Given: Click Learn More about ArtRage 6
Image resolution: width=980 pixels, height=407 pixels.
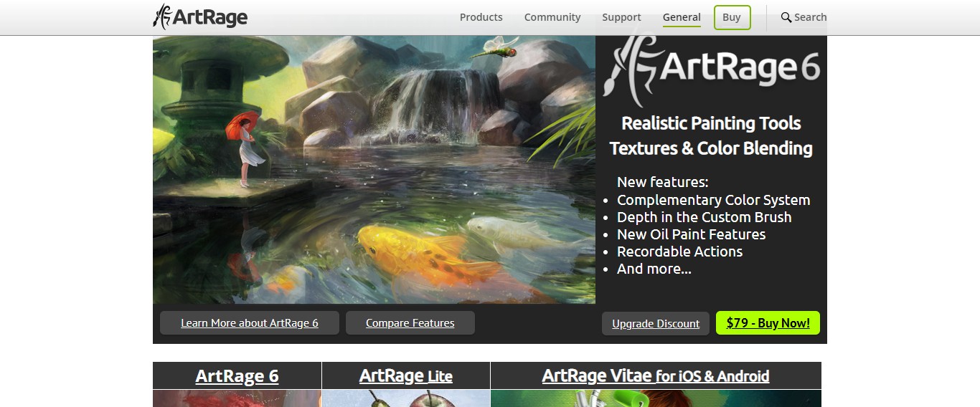Looking at the screenshot, I should (x=250, y=323).
